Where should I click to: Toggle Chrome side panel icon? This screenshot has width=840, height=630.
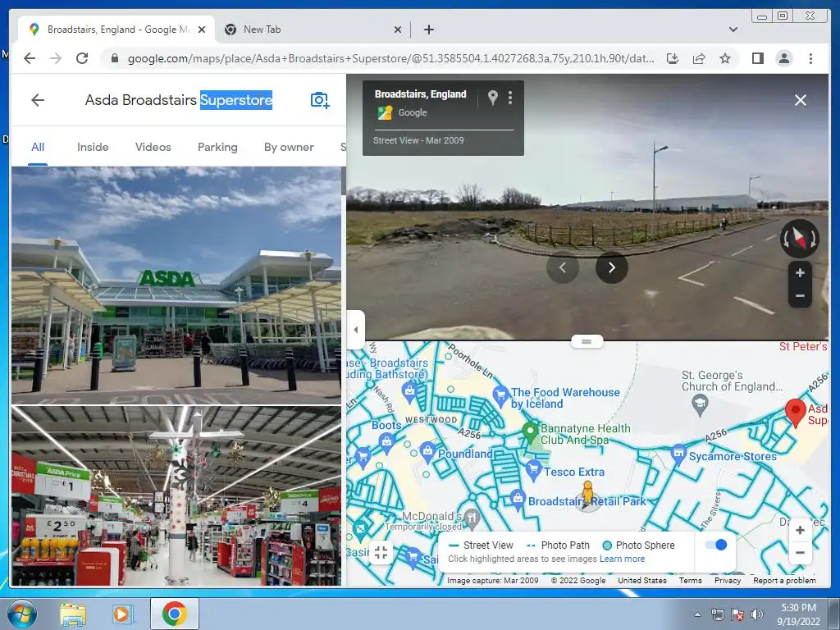tap(757, 58)
